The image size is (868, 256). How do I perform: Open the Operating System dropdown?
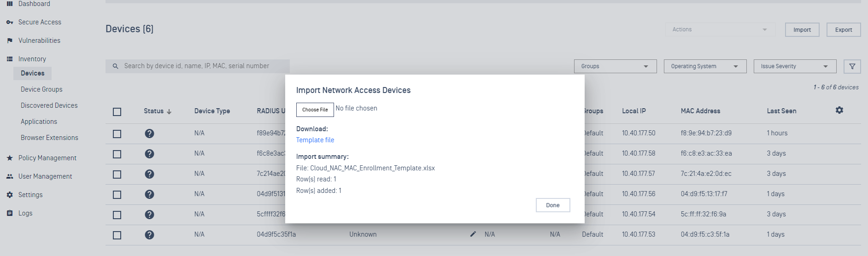705,66
